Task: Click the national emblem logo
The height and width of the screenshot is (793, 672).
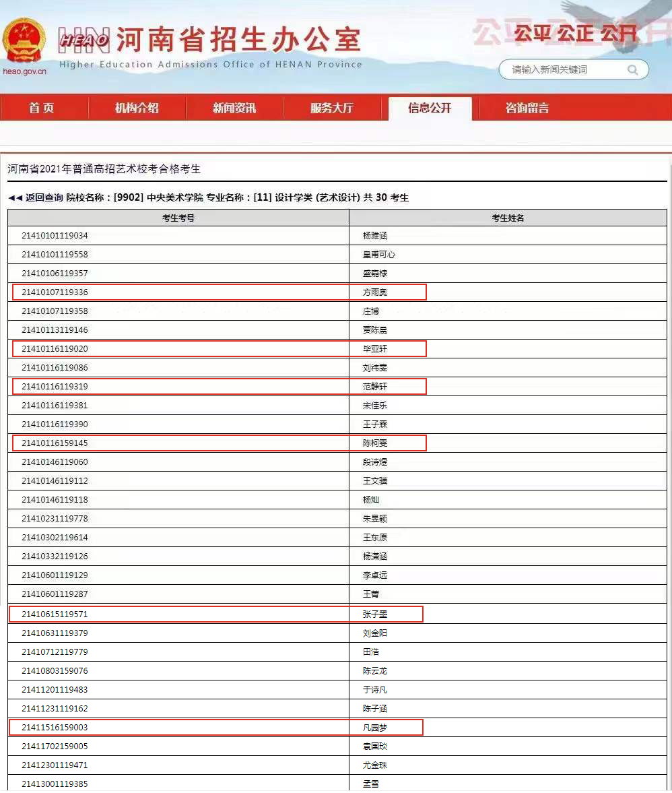Action: (x=24, y=40)
